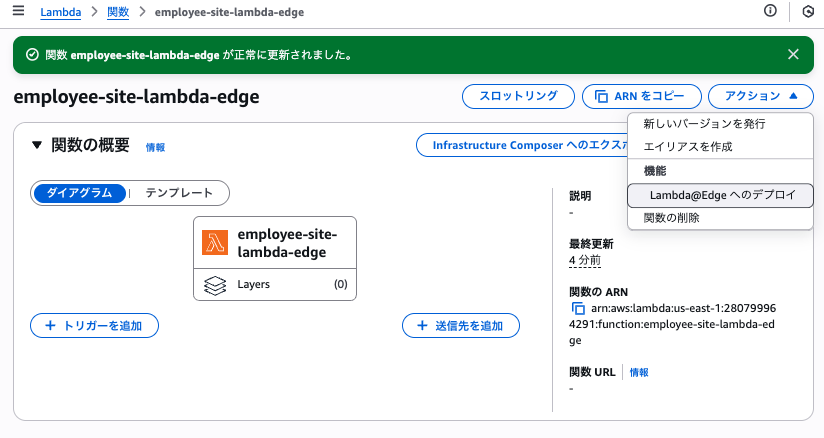Copy the function ARN via copy icon
Viewport: 824px width, 438px height.
click(578, 309)
